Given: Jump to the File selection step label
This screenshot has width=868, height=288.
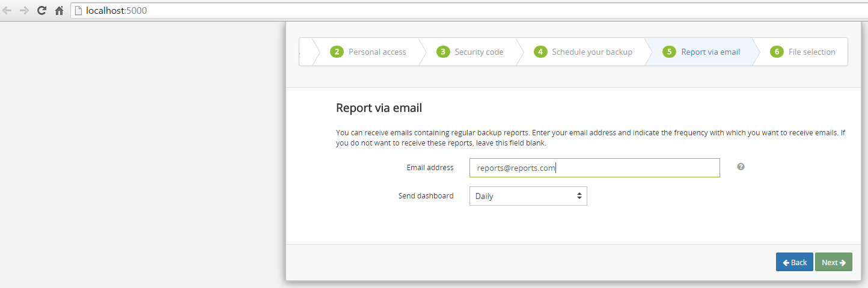Looking at the screenshot, I should coord(811,52).
